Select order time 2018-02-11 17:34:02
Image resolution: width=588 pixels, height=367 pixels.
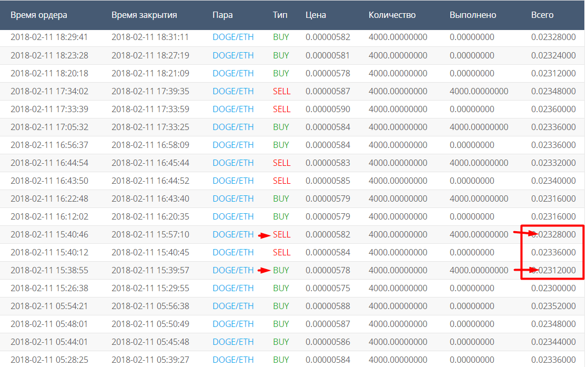pyautogui.click(x=49, y=92)
